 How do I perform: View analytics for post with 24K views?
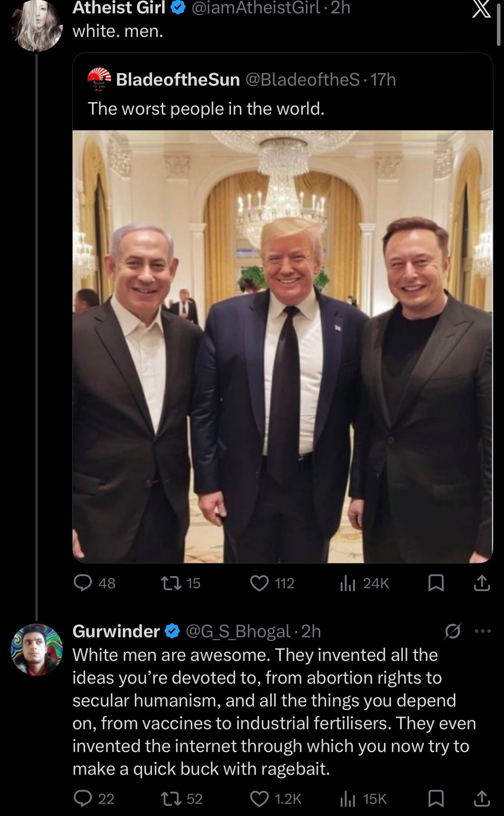coord(348,583)
